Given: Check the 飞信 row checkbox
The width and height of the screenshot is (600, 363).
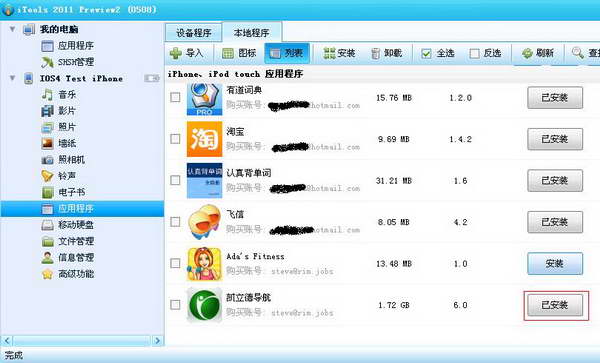Looking at the screenshot, I should click(x=175, y=221).
